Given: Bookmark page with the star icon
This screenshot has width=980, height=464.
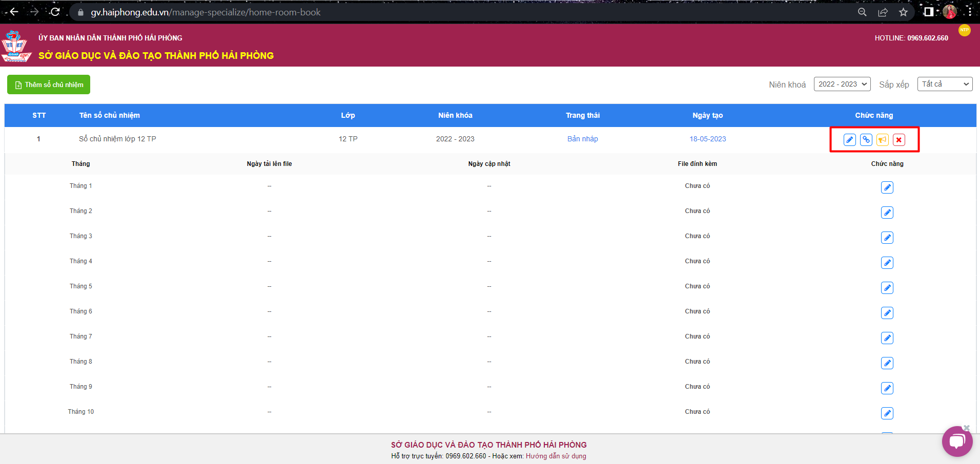Looking at the screenshot, I should point(903,12).
